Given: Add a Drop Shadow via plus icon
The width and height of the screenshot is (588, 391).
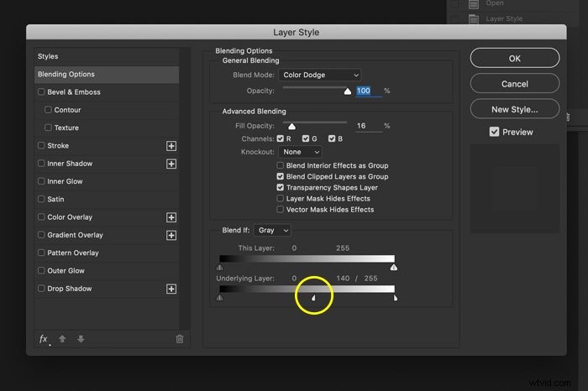Looking at the screenshot, I should [x=171, y=289].
